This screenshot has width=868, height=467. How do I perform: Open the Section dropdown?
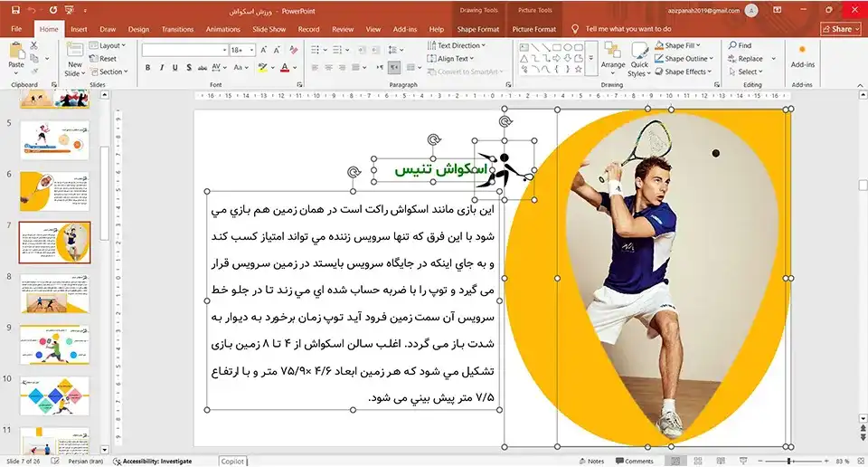pos(109,71)
